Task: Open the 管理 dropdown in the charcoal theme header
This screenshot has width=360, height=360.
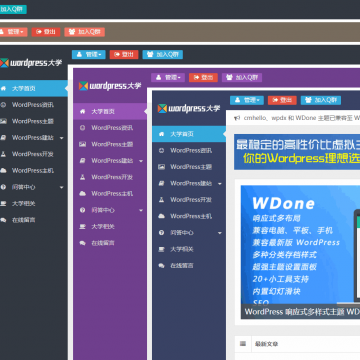Action: 89,55
